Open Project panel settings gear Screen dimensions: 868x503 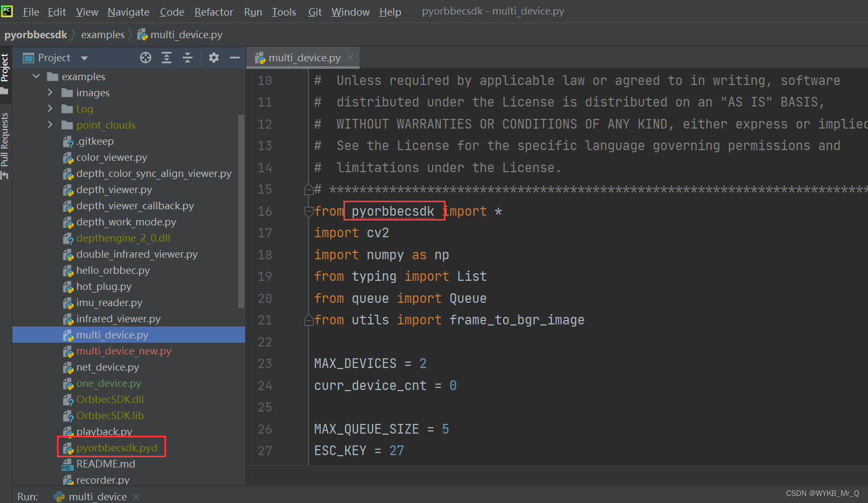pyautogui.click(x=214, y=58)
